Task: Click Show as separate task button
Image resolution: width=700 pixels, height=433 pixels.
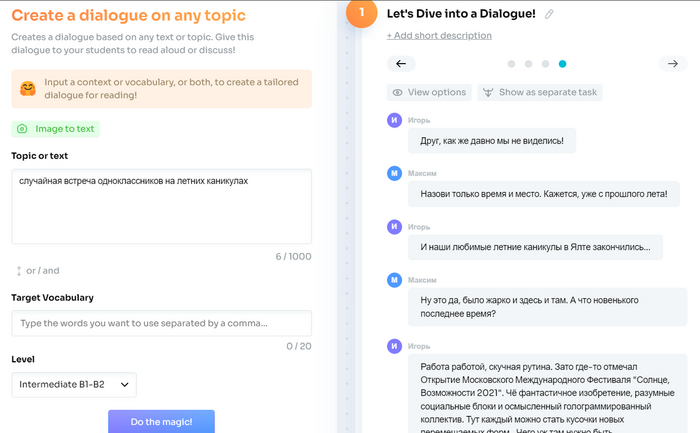Action: pyautogui.click(x=539, y=92)
